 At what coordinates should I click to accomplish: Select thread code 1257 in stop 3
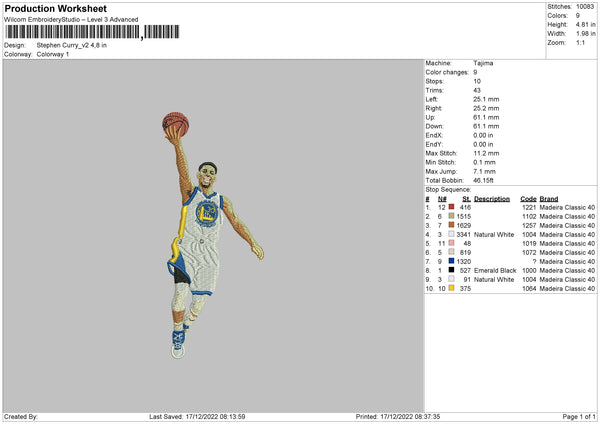529,225
